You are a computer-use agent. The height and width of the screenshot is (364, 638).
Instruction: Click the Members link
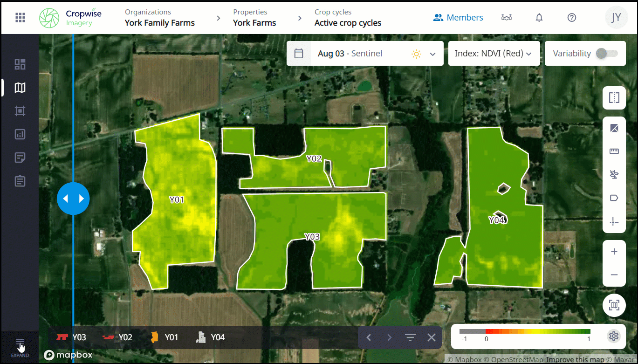tap(458, 18)
